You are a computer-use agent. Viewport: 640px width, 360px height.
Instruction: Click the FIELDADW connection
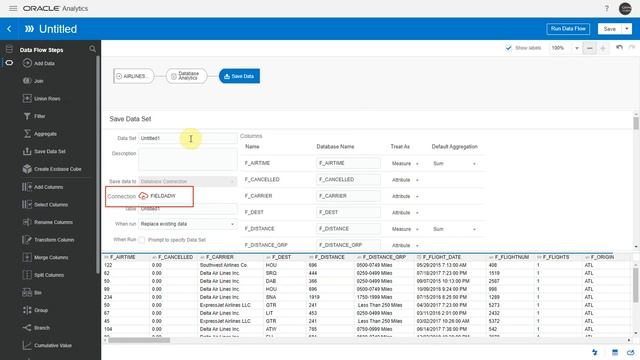[x=158, y=196]
